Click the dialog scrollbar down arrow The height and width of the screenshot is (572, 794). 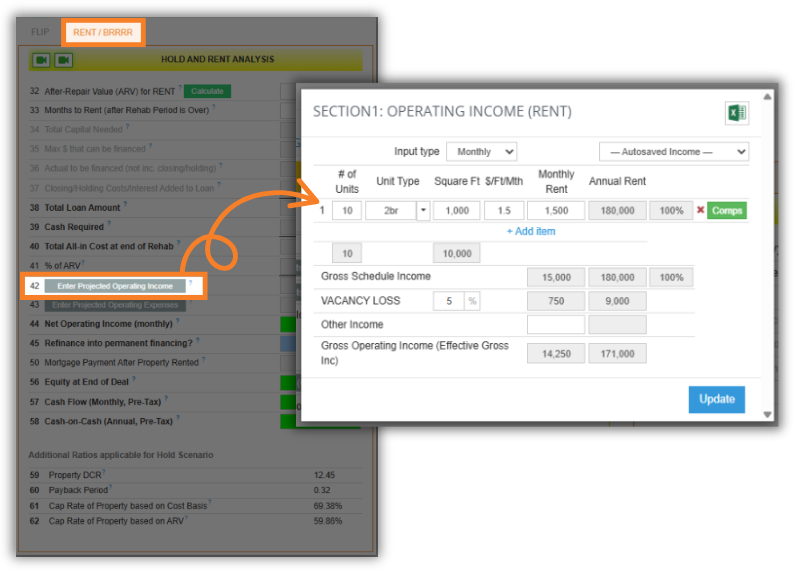[x=767, y=414]
